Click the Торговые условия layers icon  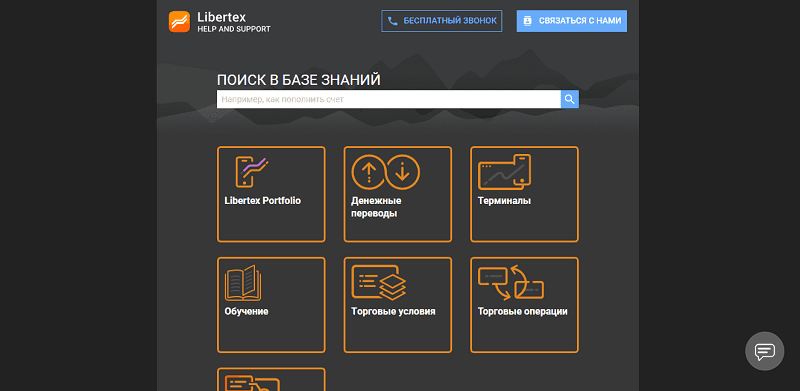point(379,282)
